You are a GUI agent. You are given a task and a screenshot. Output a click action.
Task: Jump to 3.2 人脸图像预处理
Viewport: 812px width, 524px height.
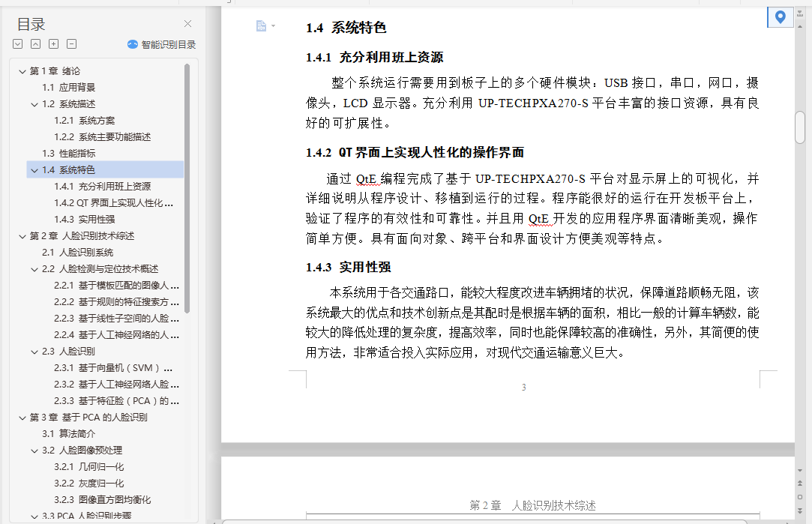(82, 451)
